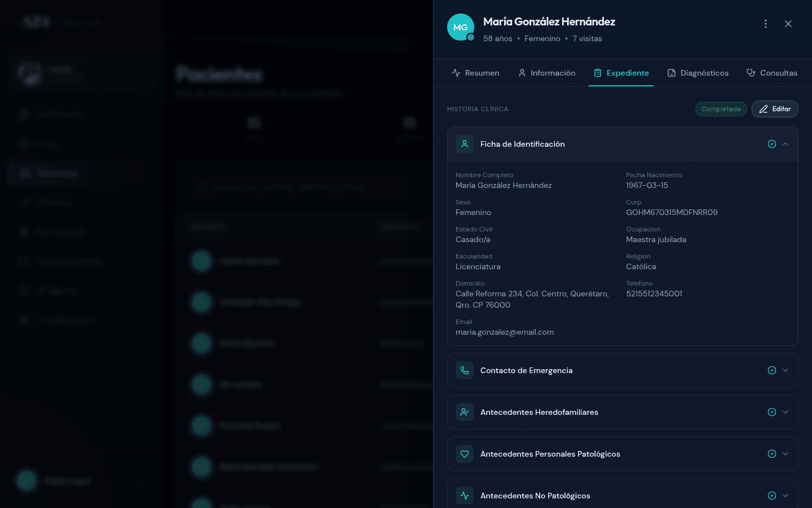Click the heart icon for Antecedentes Patológicos
The image size is (812, 508).
tap(465, 454)
